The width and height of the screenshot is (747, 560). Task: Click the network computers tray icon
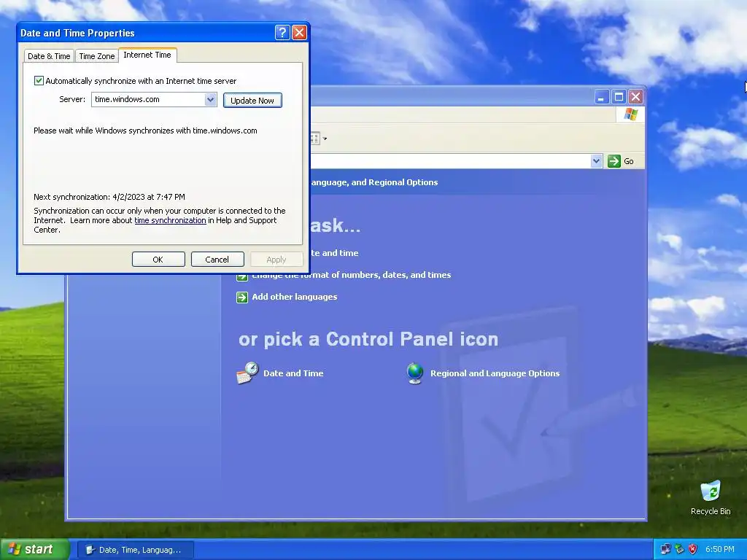665,550
